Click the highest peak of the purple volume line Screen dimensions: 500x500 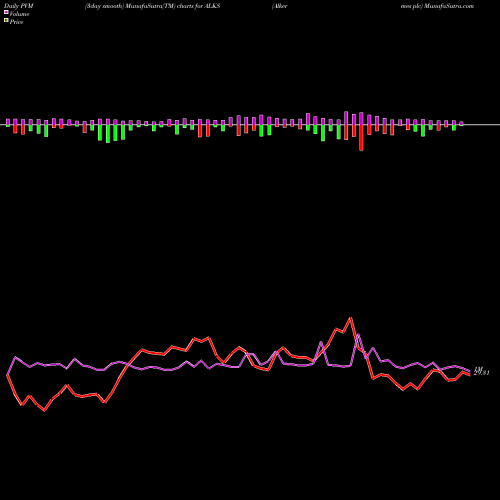(358, 335)
